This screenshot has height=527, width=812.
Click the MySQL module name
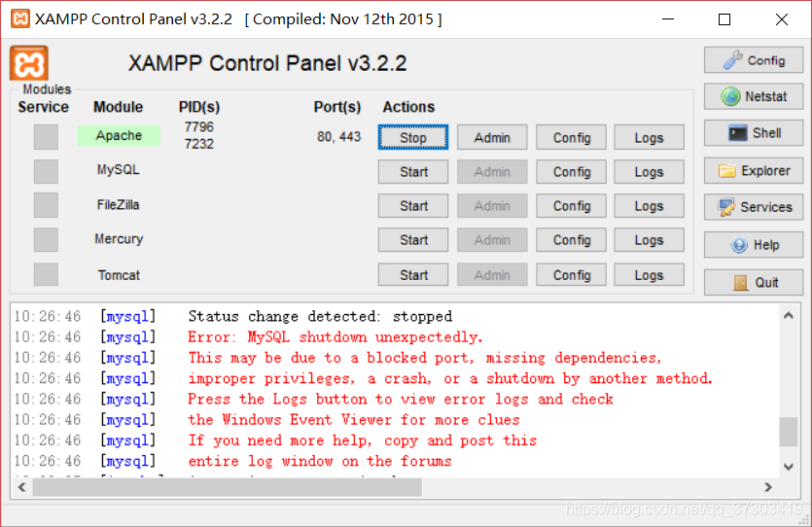(118, 170)
